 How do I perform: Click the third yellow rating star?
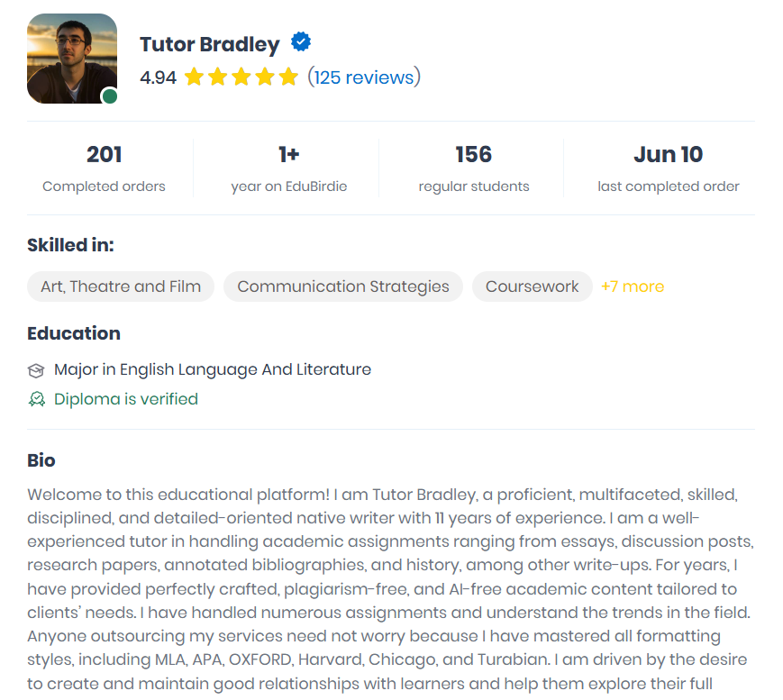pos(241,77)
